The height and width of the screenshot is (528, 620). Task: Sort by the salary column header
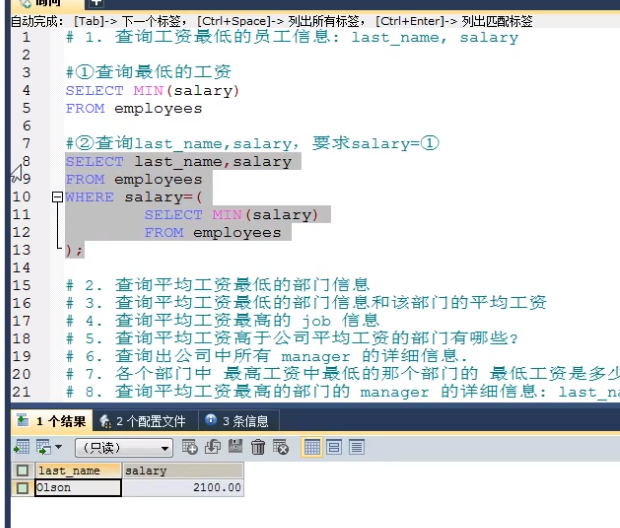coord(183,471)
